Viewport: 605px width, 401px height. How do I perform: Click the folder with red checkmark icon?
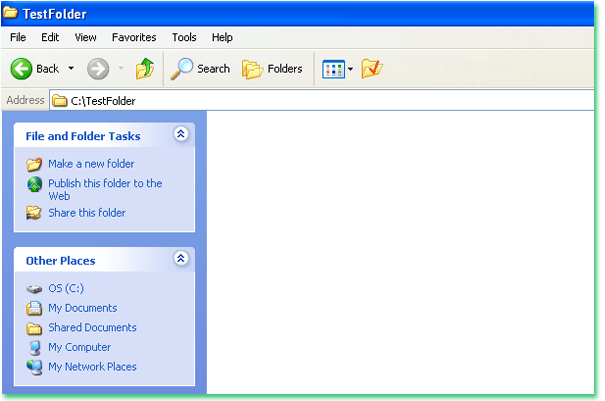(372, 69)
